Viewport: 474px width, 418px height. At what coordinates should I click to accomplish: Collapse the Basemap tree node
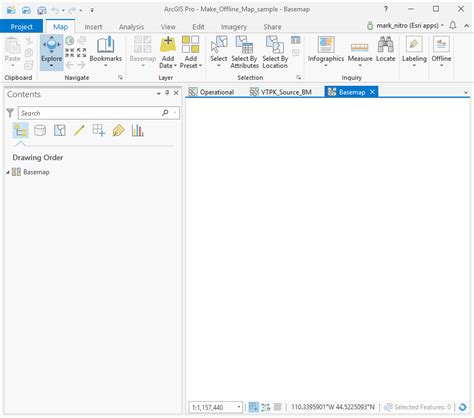point(8,172)
